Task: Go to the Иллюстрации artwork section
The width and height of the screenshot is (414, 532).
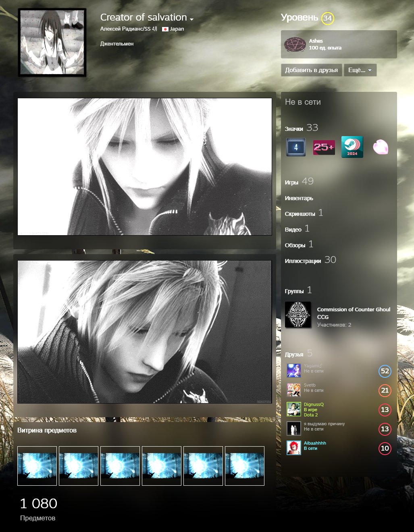Action: point(303,261)
